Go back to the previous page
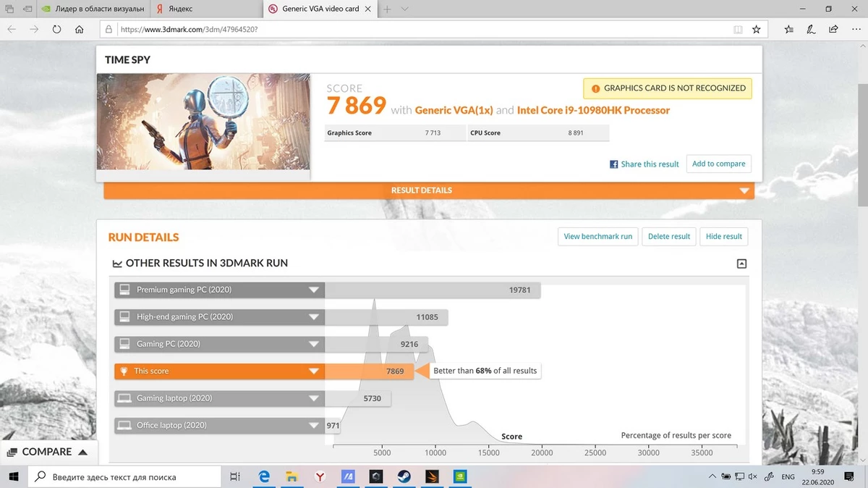Screen dimensions: 868x488 tap(12, 30)
